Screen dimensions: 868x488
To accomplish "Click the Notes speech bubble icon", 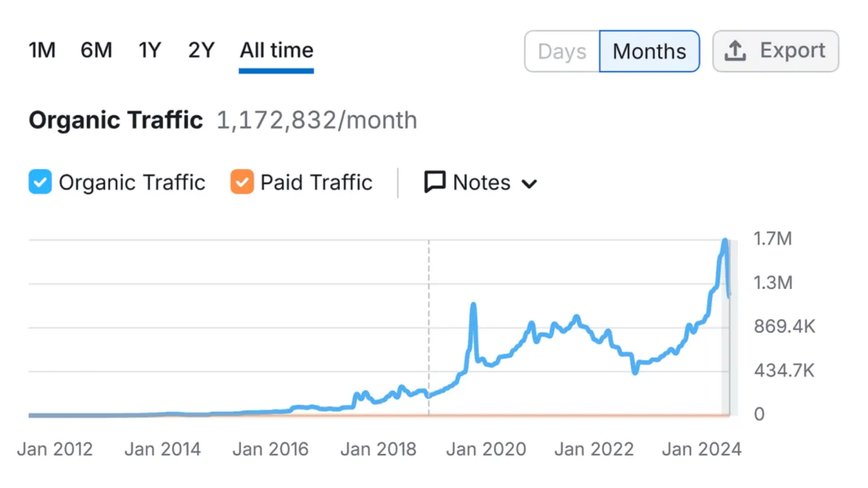I will [x=434, y=182].
